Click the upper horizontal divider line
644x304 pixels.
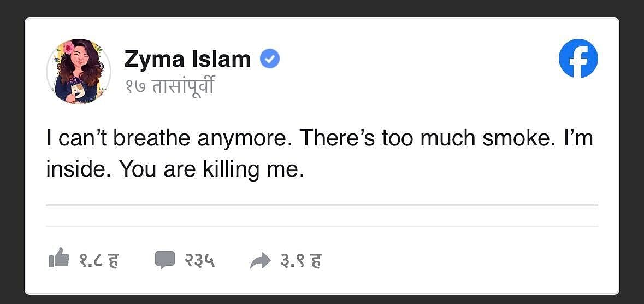tap(322, 206)
